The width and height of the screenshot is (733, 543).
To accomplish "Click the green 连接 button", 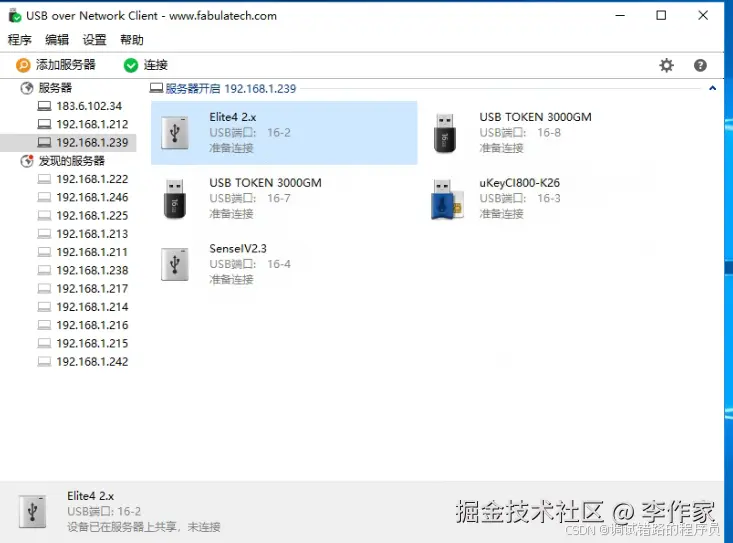I will click(146, 65).
